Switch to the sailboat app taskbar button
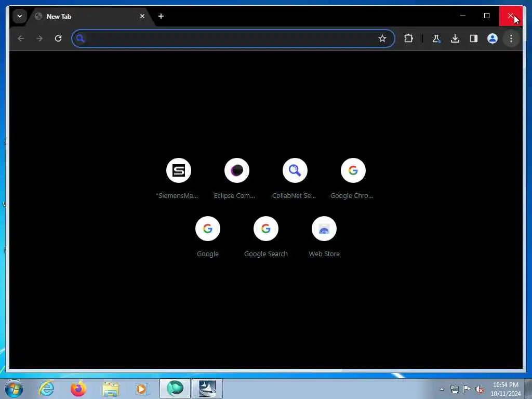Image resolution: width=532 pixels, height=399 pixels. click(207, 389)
